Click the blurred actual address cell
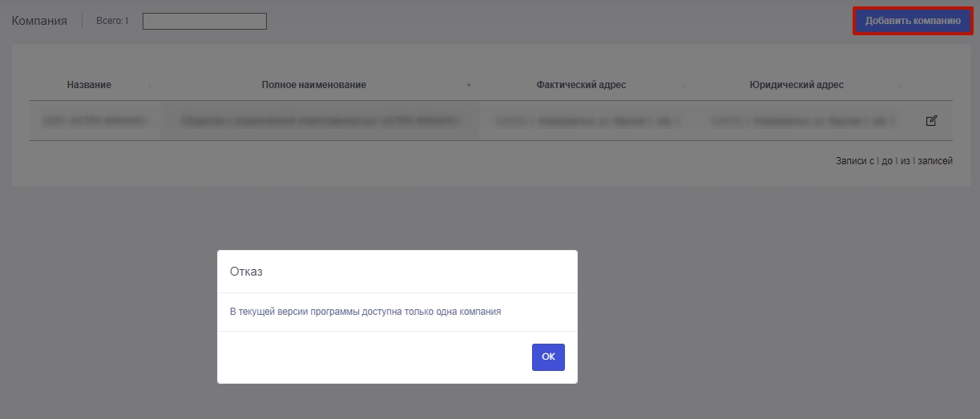980x419 pixels. click(x=587, y=121)
